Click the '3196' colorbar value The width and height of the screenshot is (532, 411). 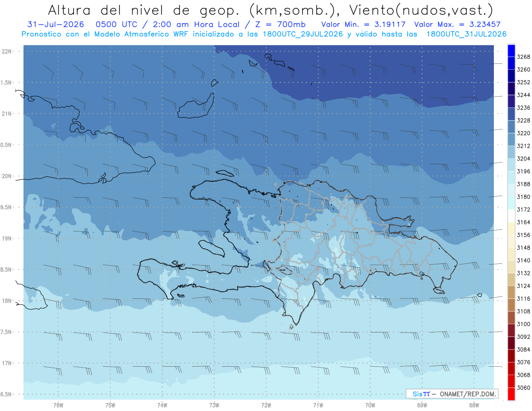[524, 171]
